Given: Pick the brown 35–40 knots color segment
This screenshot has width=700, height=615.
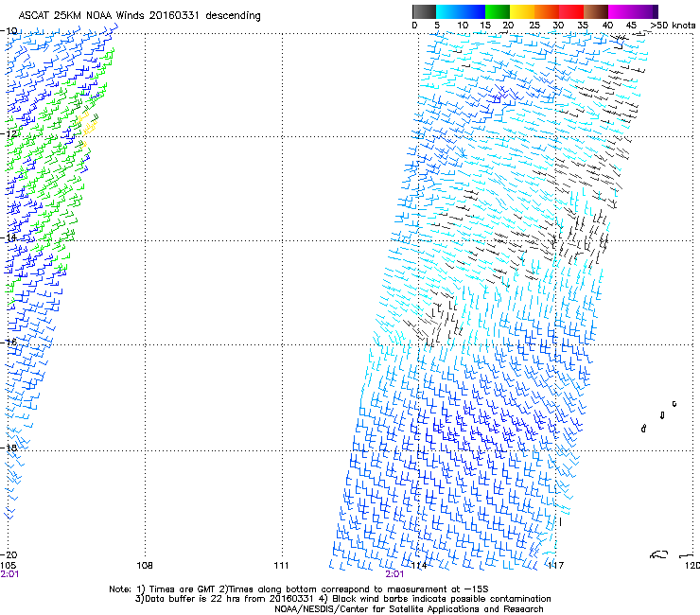Looking at the screenshot, I should pyautogui.click(x=596, y=11).
